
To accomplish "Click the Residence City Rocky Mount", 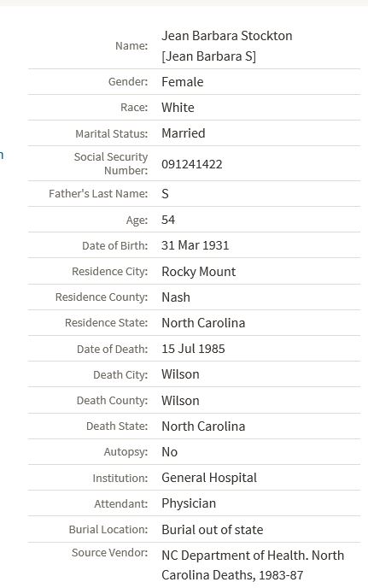I will click(199, 272).
